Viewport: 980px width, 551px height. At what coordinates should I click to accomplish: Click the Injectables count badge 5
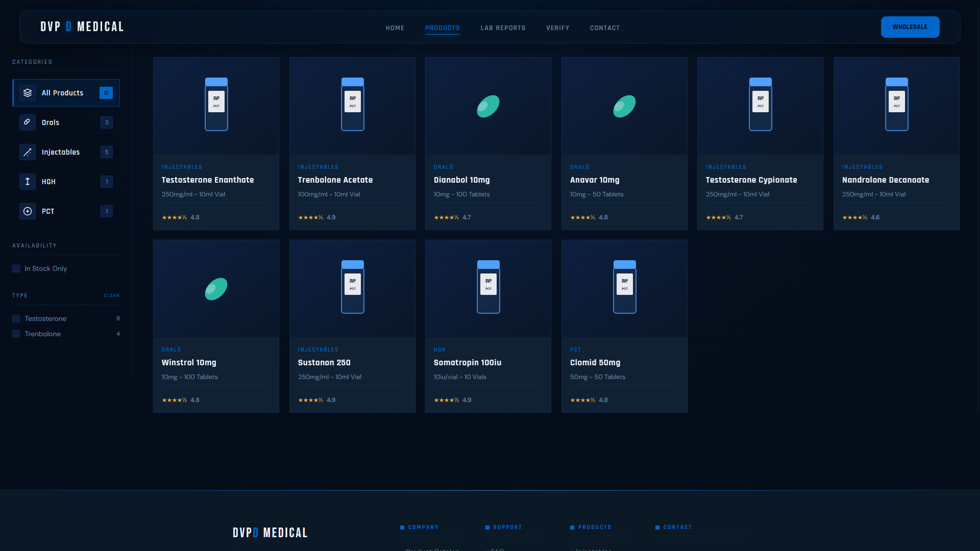(x=107, y=152)
